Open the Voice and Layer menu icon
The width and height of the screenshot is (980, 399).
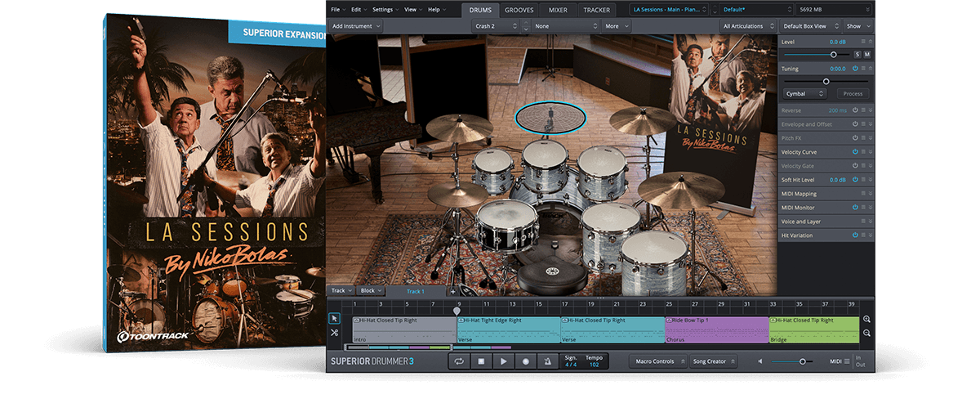click(864, 222)
